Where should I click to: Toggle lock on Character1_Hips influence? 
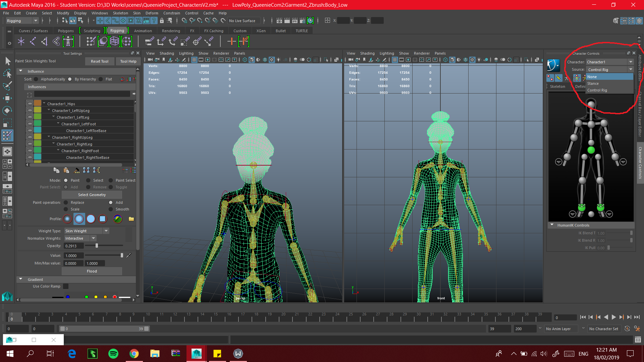click(x=30, y=103)
